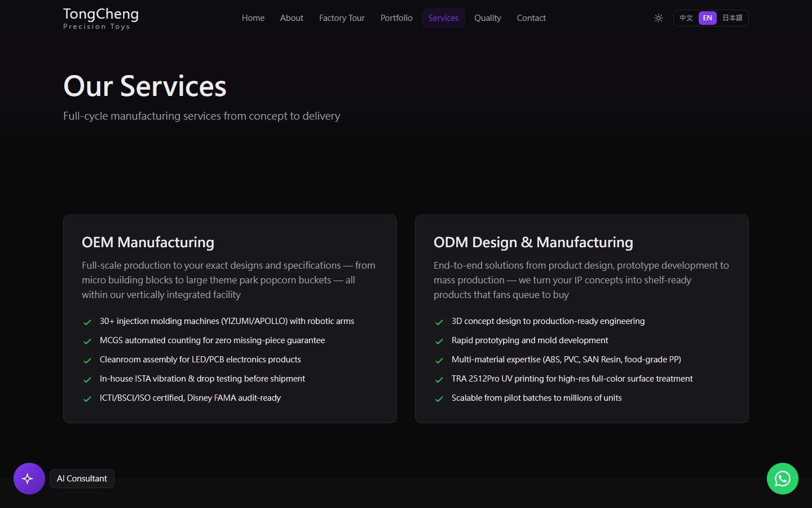Click checkmark next to "Scalable from pilot batches"
The height and width of the screenshot is (508, 812).
[x=439, y=399]
